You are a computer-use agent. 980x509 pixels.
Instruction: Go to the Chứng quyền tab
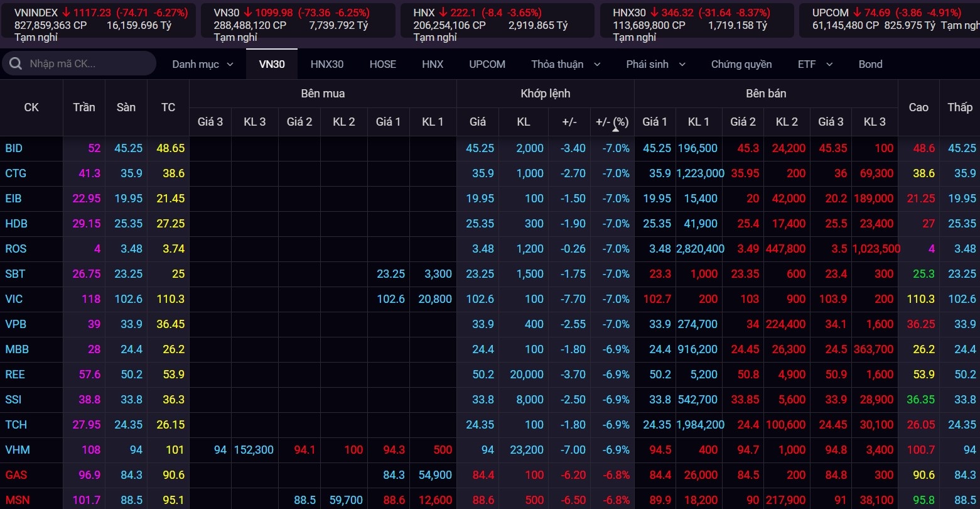tap(741, 64)
